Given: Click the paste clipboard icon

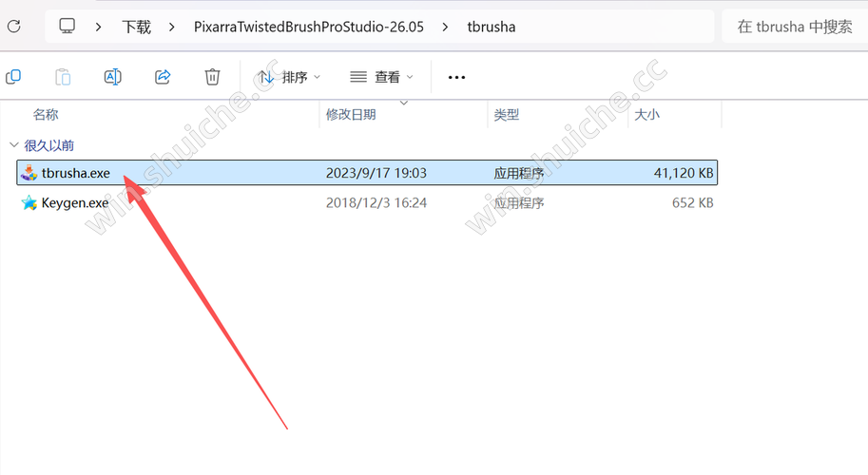Looking at the screenshot, I should pyautogui.click(x=63, y=77).
